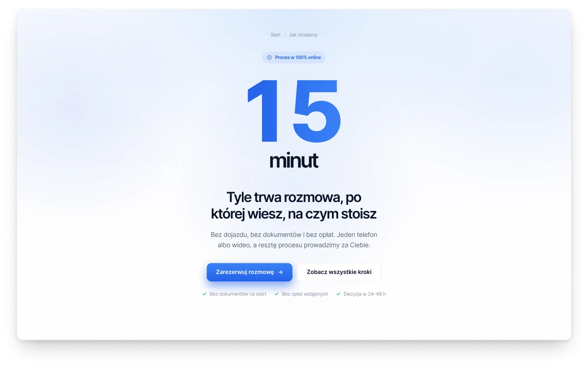This screenshot has width=588, height=368.
Task: Click the text Decyzja w 24-48 h
Action: [x=365, y=294]
